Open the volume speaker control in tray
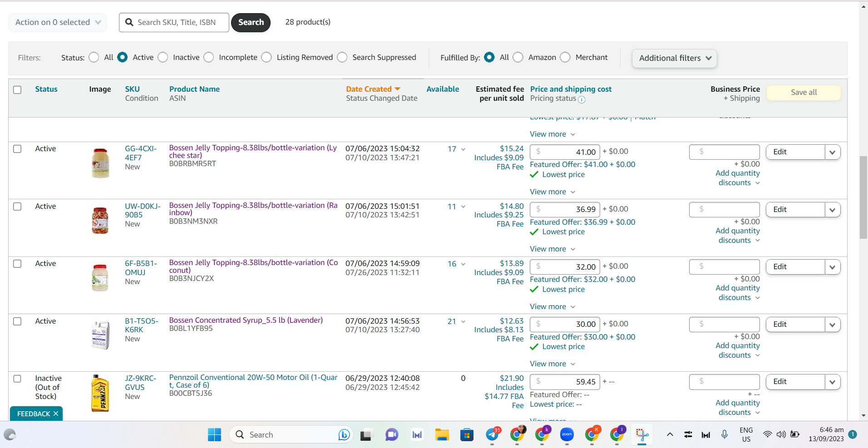Screen dimensions: 868x448 (x=781, y=434)
